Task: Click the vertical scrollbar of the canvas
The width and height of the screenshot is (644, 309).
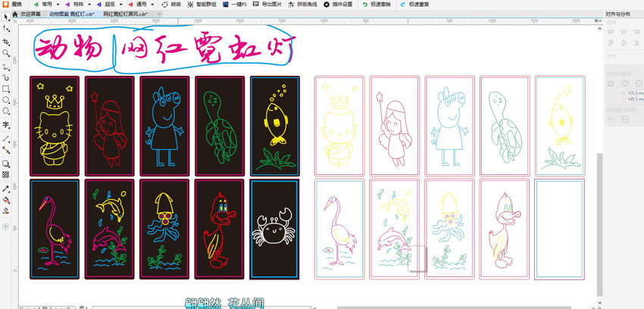Action: point(599,224)
